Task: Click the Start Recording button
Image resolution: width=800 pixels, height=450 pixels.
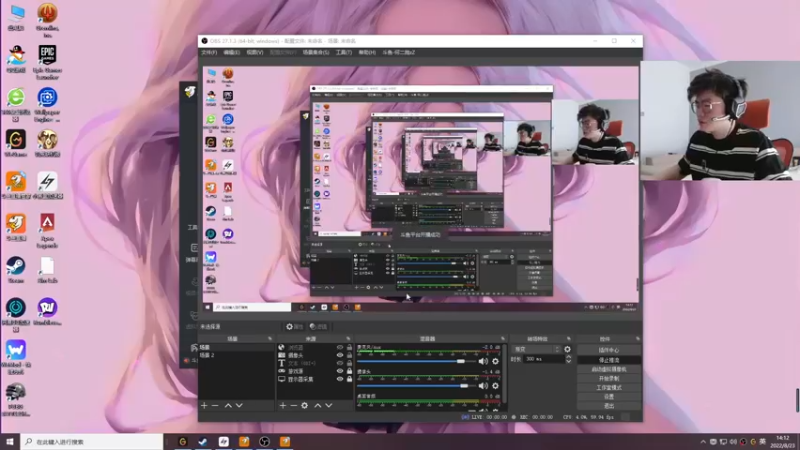Action: (x=608, y=378)
